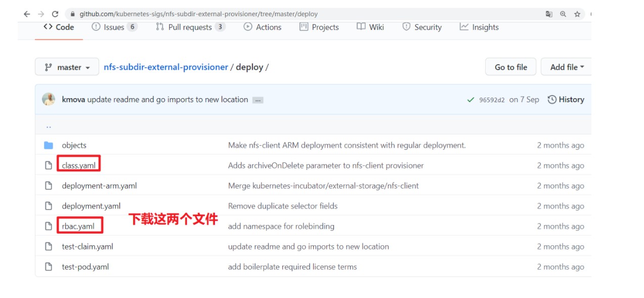Screen dimensions: 644x298
Task: Click file icon beside rbac.yaml
Action: pos(49,226)
